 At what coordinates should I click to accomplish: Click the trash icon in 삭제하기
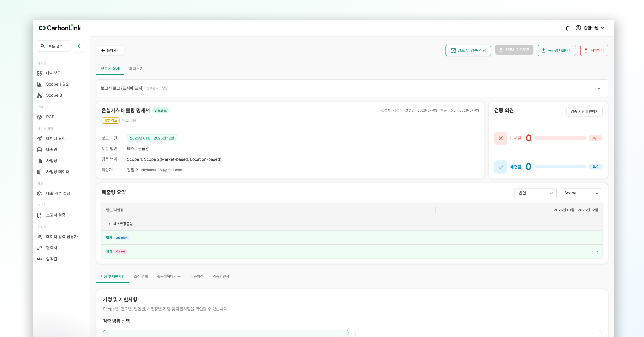(x=586, y=51)
